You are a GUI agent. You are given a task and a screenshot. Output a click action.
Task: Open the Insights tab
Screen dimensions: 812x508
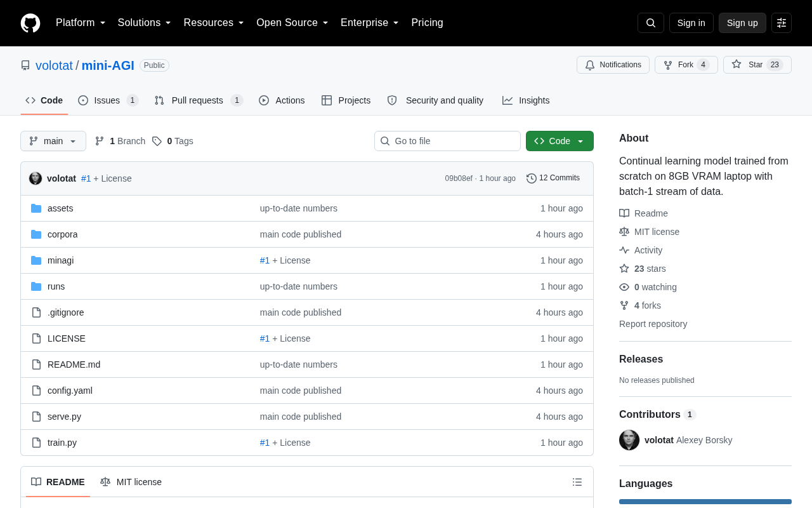(526, 100)
